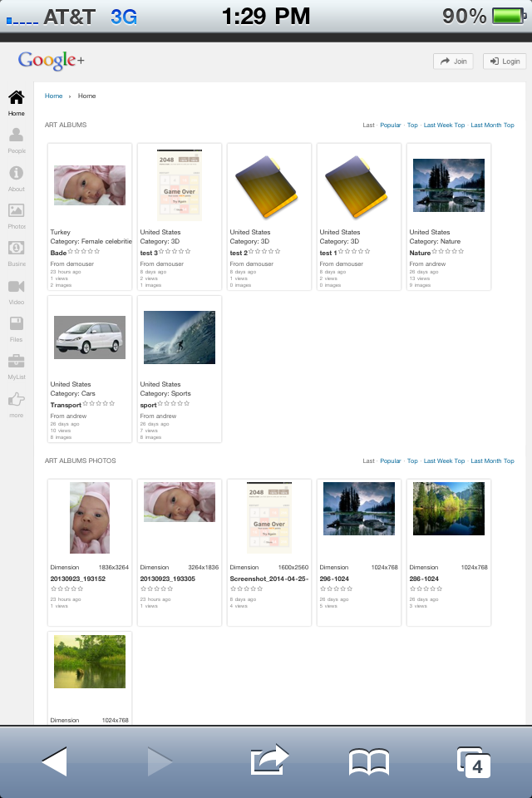
Task: Sort Art Albums Photos by Top
Action: [412, 461]
